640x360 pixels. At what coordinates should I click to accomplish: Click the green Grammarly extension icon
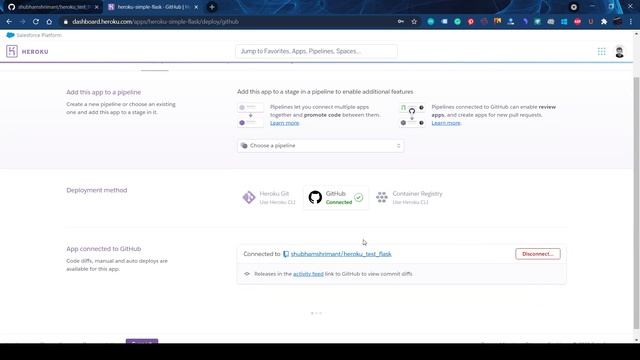point(457,22)
